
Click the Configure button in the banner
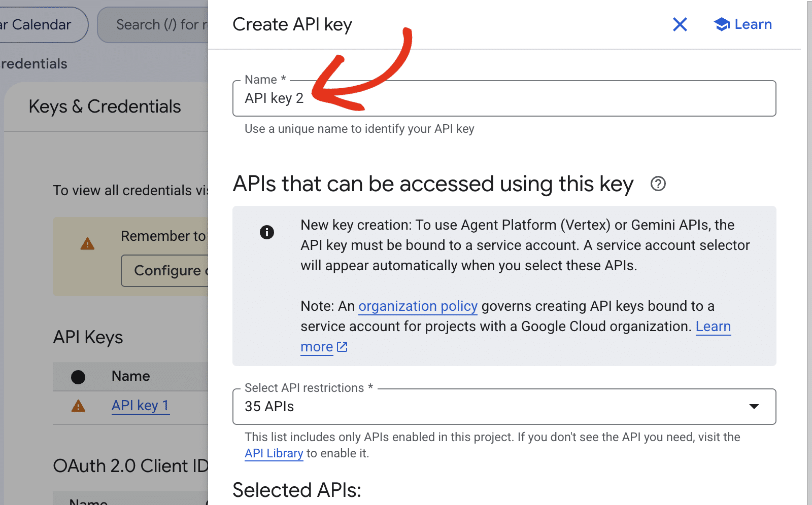[165, 271]
